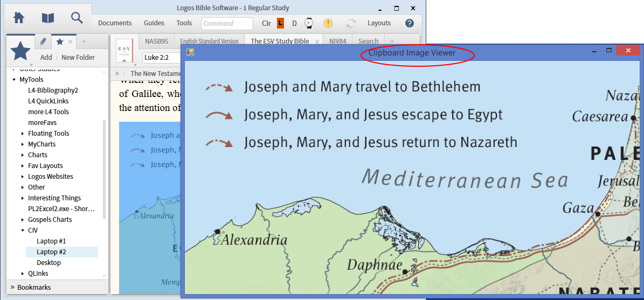Click Add in Favorites panel
The height and width of the screenshot is (300, 644).
click(x=46, y=58)
